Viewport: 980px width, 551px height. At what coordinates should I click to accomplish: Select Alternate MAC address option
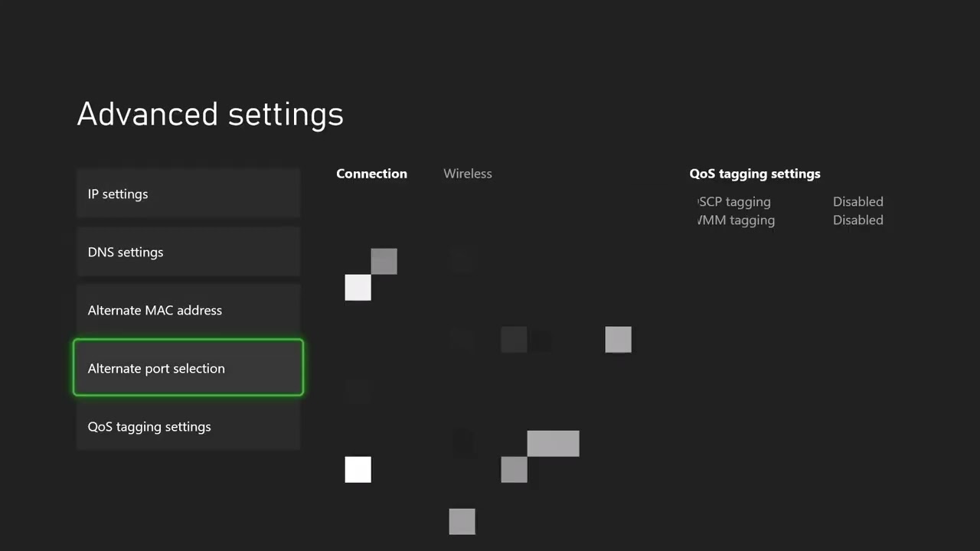point(188,311)
